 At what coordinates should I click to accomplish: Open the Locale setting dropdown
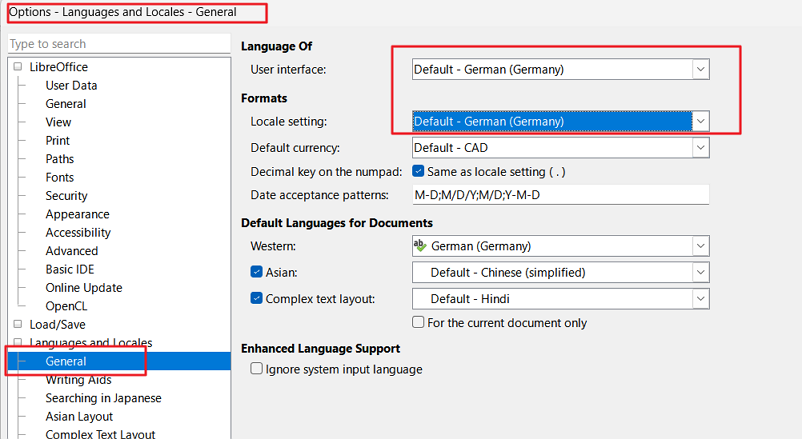[x=701, y=121]
